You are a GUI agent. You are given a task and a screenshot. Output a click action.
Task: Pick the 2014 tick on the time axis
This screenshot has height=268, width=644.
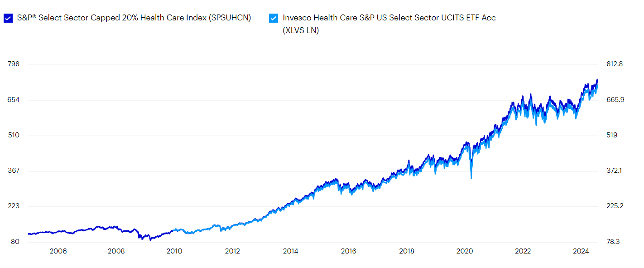point(290,251)
